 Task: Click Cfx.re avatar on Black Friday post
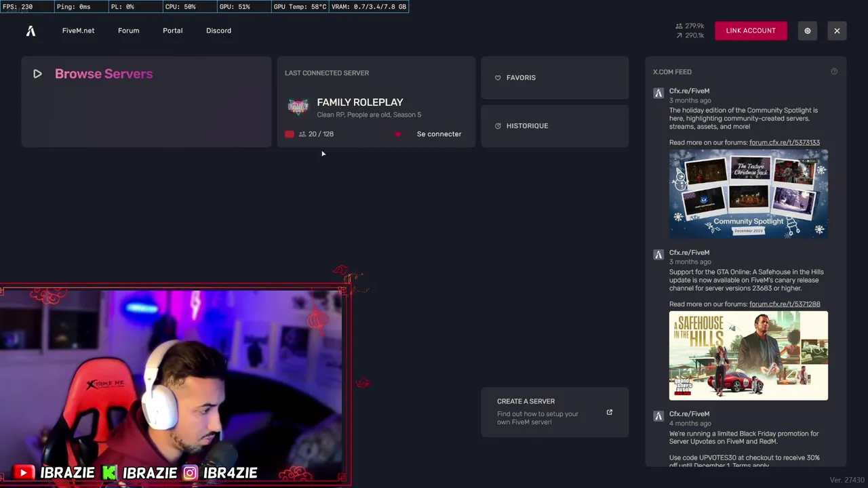point(658,416)
